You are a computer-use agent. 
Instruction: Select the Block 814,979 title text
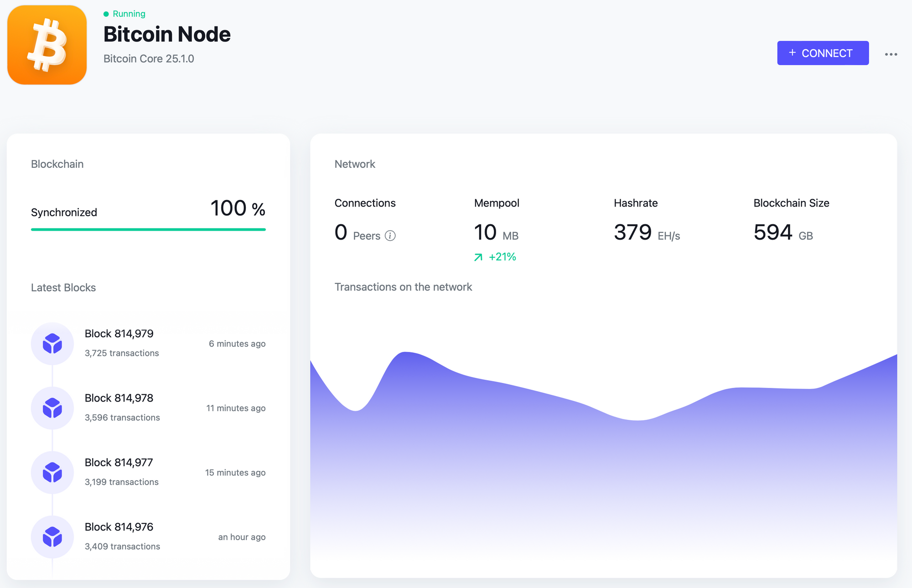click(x=119, y=334)
